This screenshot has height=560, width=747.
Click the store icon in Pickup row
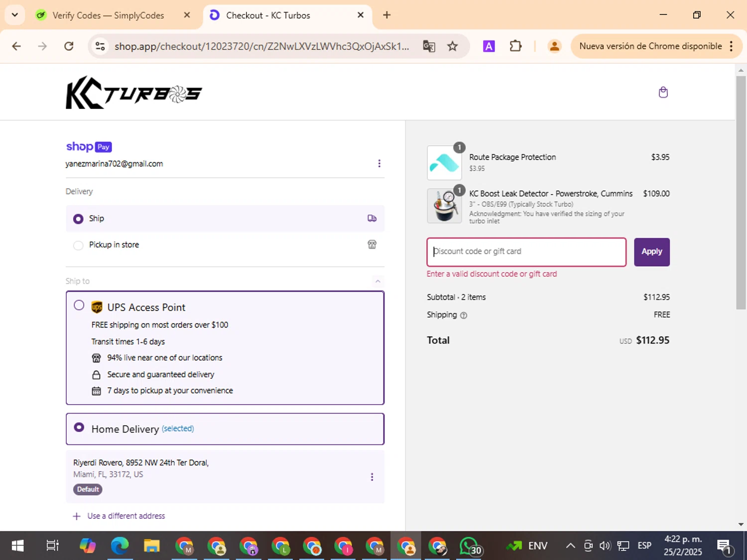pos(372,244)
